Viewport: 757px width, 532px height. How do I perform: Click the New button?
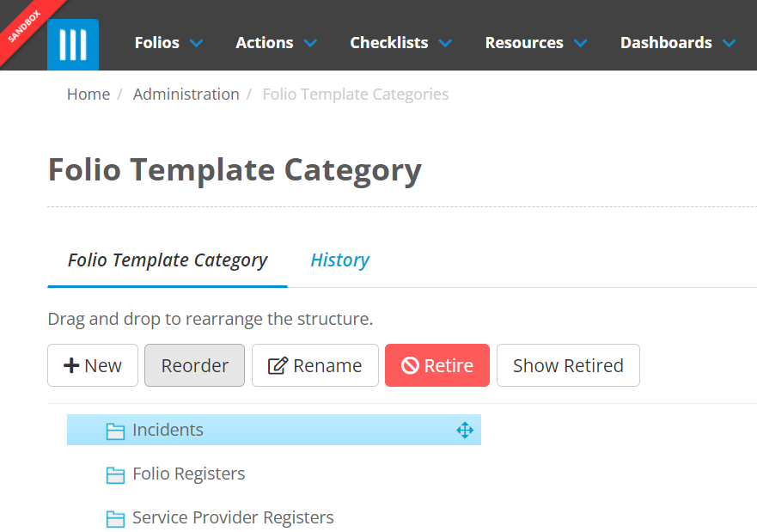(x=93, y=366)
